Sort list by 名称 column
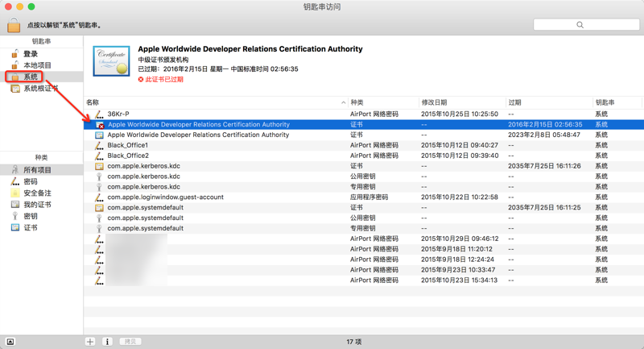The width and height of the screenshot is (644, 349). click(216, 102)
